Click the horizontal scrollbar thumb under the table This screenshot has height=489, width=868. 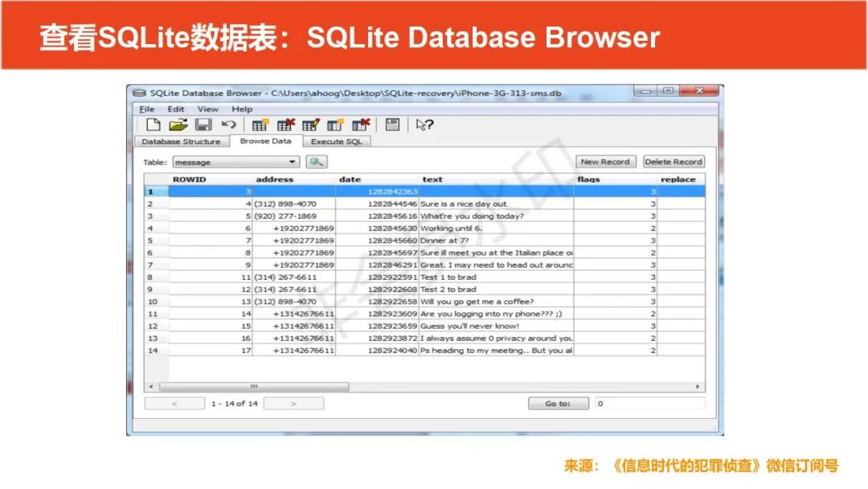pyautogui.click(x=254, y=387)
